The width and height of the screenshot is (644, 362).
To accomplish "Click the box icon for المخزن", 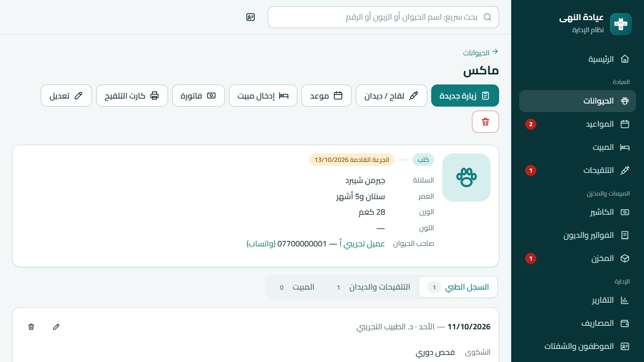I will (625, 258).
